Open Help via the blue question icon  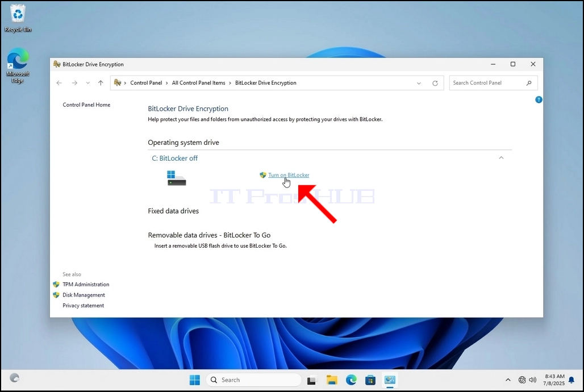[x=539, y=99]
